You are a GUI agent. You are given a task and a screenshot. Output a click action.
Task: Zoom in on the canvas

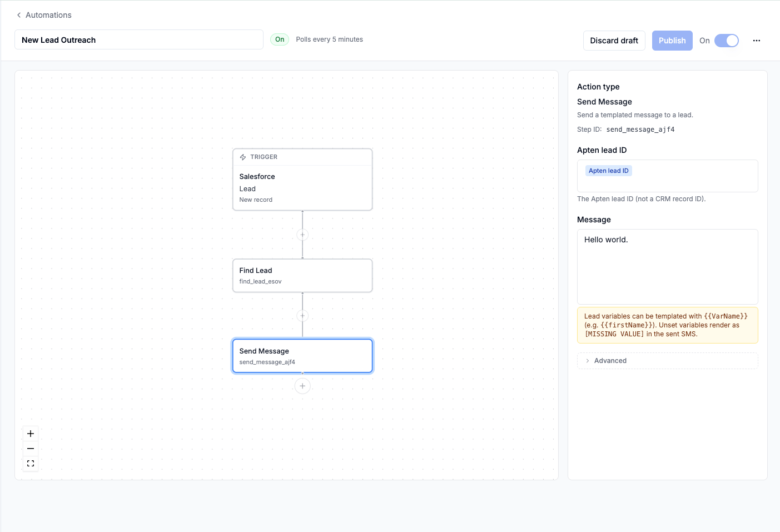31,434
